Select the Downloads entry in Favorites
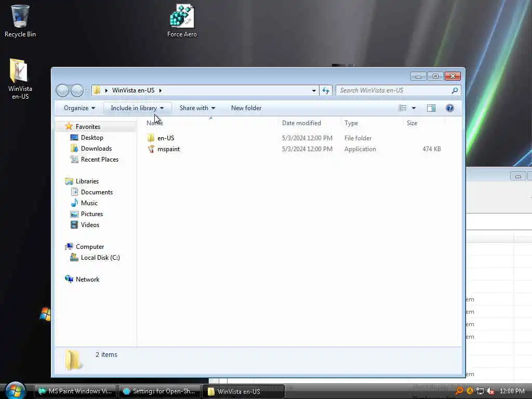This screenshot has height=399, width=532. pyautogui.click(x=96, y=148)
